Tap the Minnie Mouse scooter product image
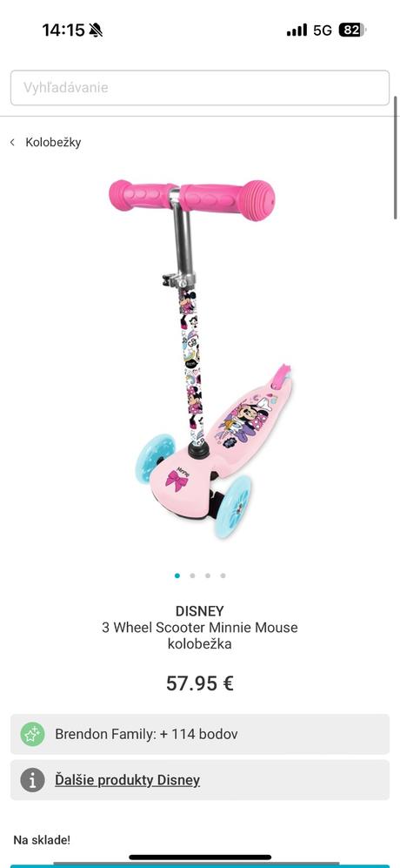400x868 pixels. [x=200, y=359]
